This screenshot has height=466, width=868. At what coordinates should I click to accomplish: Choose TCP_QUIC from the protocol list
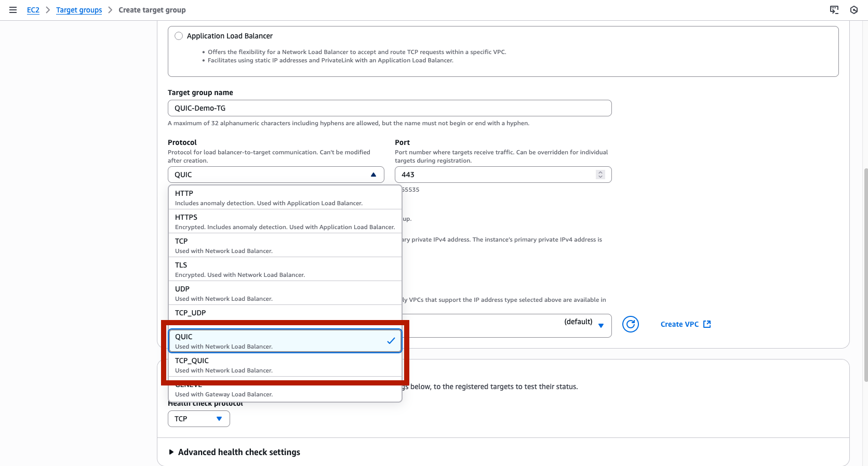click(x=285, y=365)
